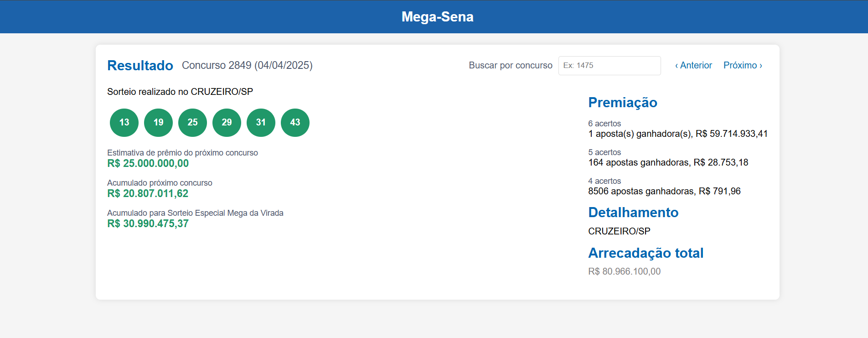Select drawn number ball 25

(192, 123)
